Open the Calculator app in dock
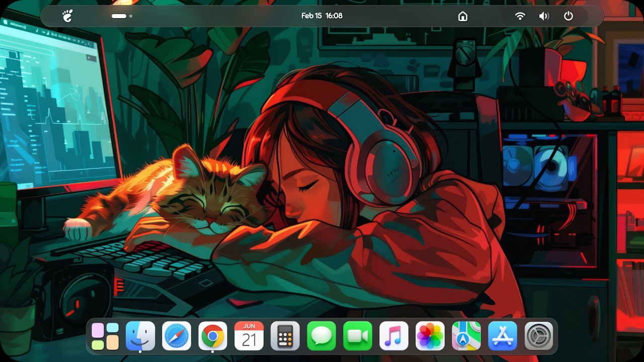Viewport: 644px width, 362px height. [285, 336]
